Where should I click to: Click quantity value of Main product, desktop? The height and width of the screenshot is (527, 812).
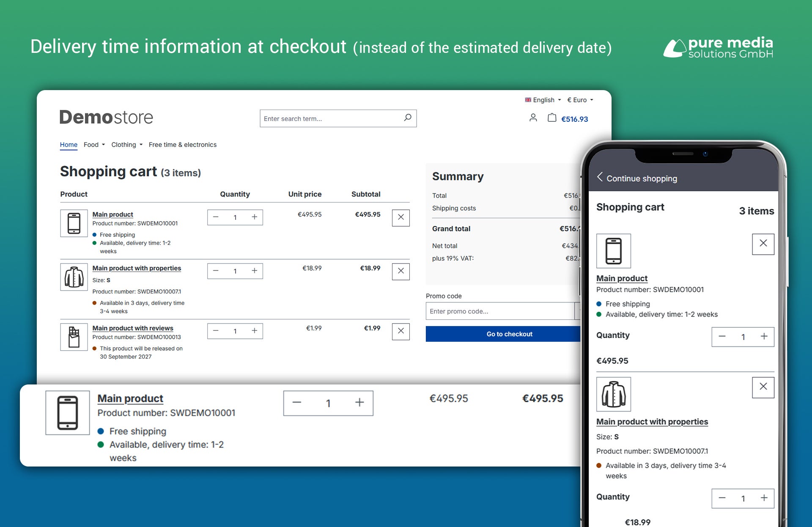(x=235, y=217)
